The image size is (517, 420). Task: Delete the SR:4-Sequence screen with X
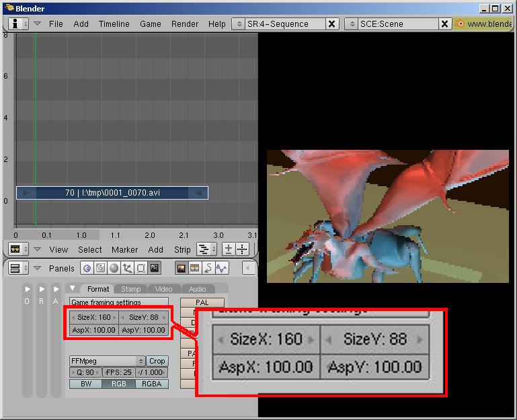(x=331, y=24)
